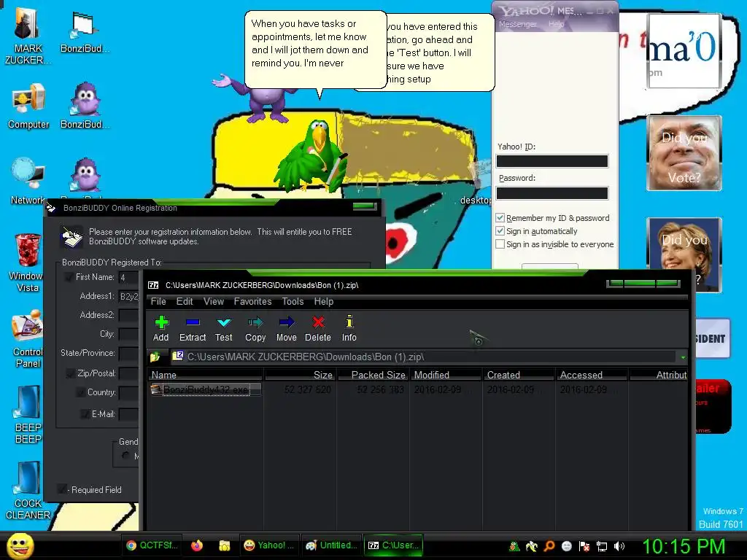Screen dimensions: 747x560
Task: Sort by Created column header
Action: click(x=519, y=375)
